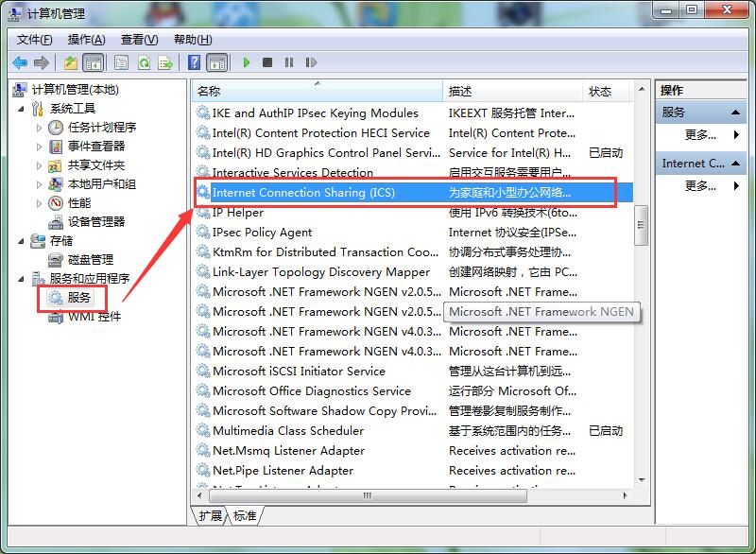Image resolution: width=756 pixels, height=554 pixels.
Task: Select 性能 in the tree
Action: (x=79, y=203)
